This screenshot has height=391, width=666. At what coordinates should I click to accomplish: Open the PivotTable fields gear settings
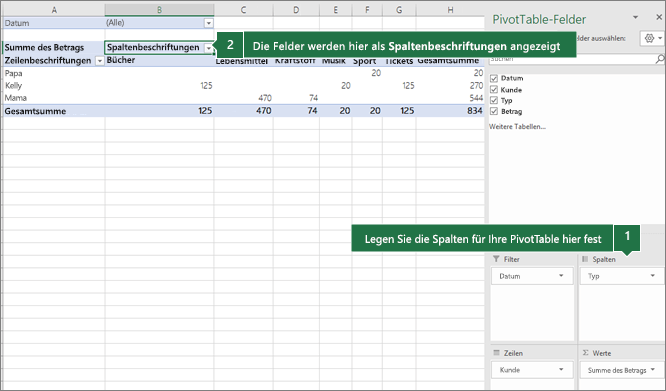[652, 38]
